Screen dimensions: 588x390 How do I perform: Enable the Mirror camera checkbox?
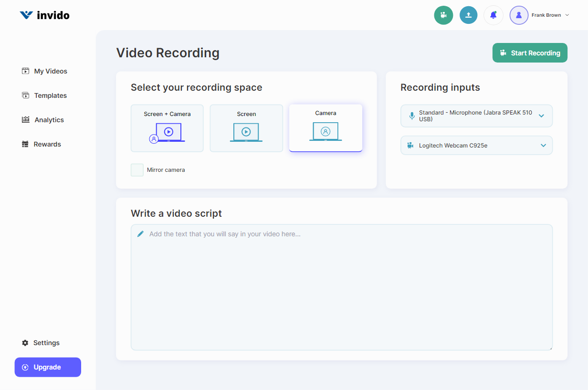coord(137,169)
